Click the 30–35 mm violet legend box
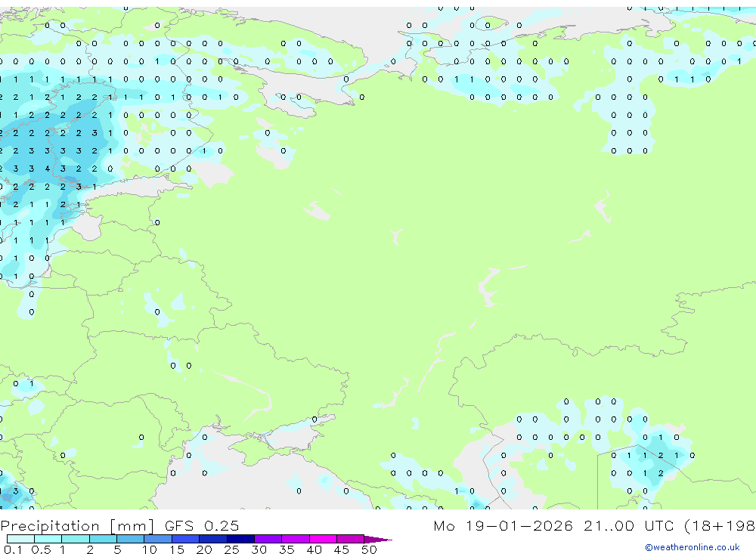 [268, 539]
